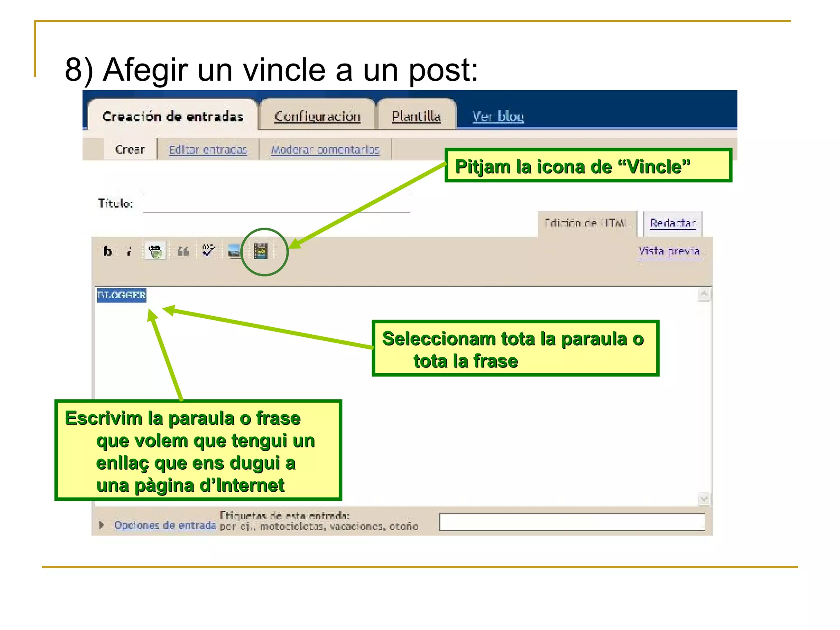Click the italic formatting icon

pos(129,251)
